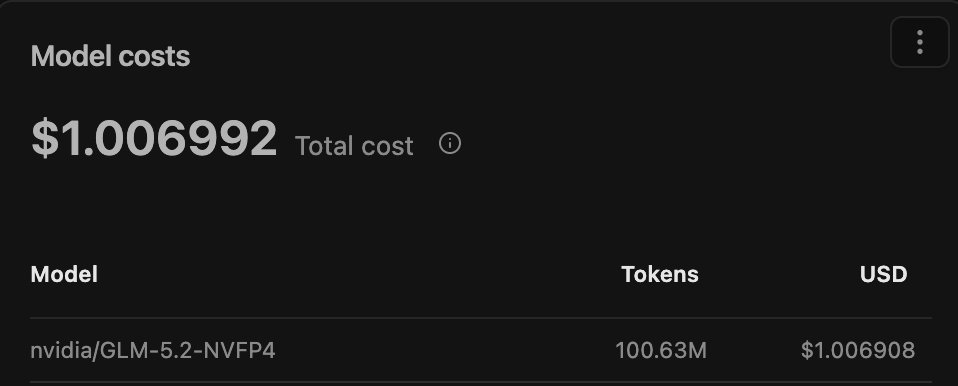958x386 pixels.
Task: Select the nvidia/GLM-5.2-NVFP4 model name
Action: click(153, 351)
